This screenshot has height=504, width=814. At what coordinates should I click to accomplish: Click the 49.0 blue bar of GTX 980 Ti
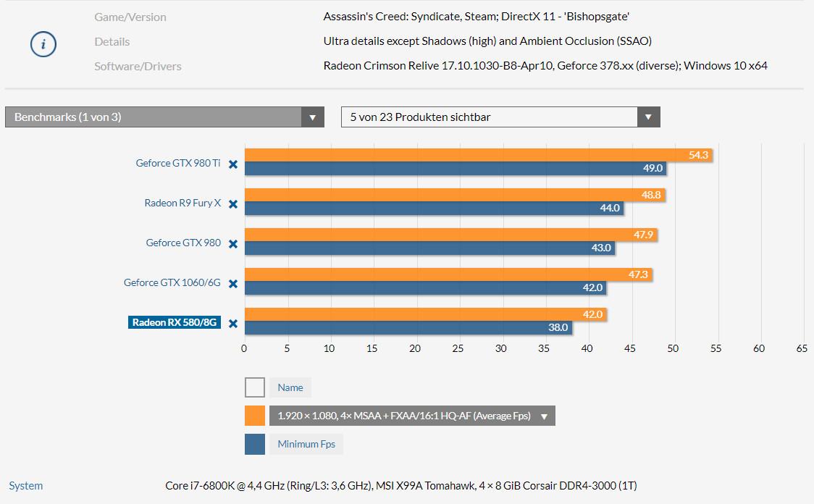(456, 168)
